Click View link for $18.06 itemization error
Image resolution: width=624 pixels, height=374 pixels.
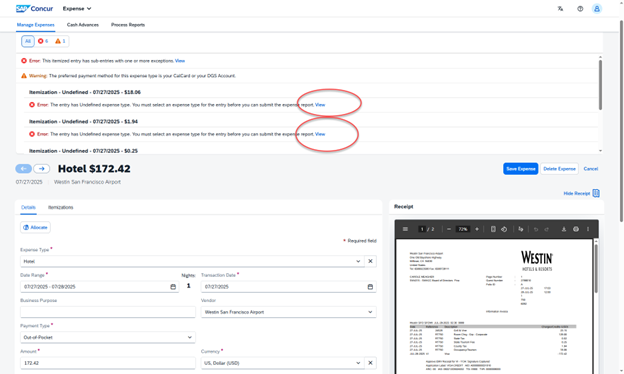click(320, 105)
